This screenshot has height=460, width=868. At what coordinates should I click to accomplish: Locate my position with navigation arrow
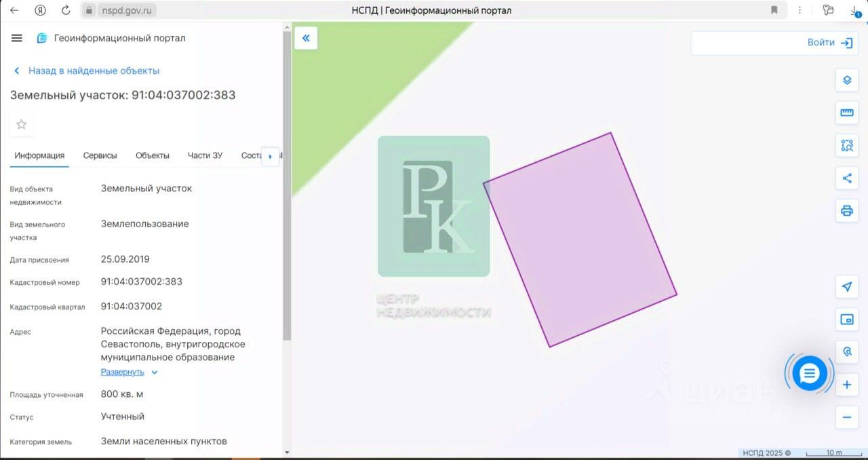point(846,286)
